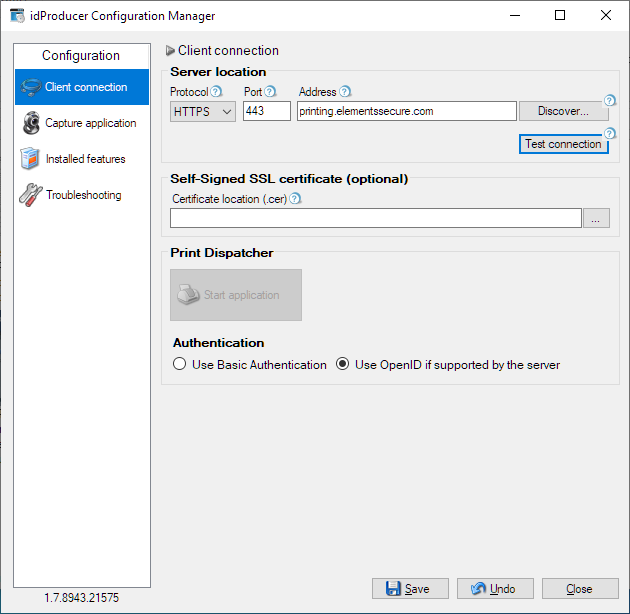The height and width of the screenshot is (614, 630).
Task: Browse for certificate with ellipsis button
Action: pyautogui.click(x=596, y=218)
